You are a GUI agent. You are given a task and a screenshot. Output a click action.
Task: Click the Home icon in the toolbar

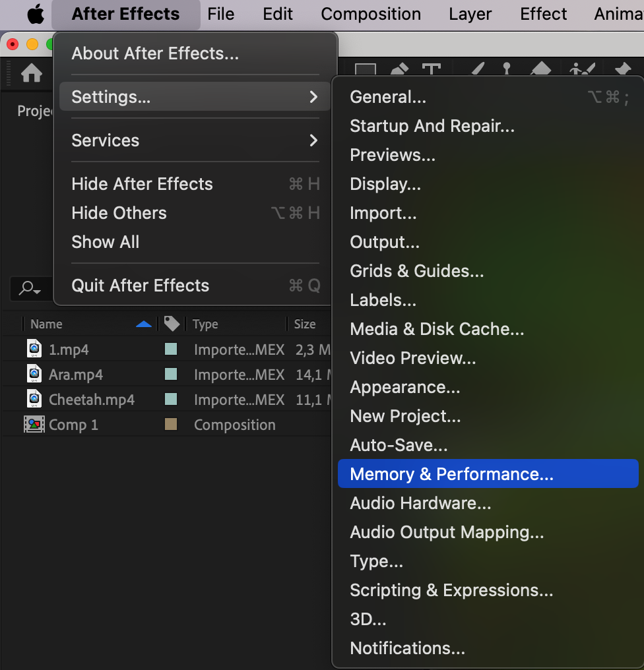32,73
